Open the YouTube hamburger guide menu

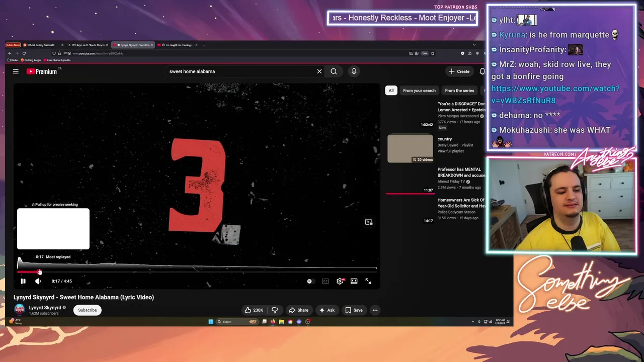[16, 71]
